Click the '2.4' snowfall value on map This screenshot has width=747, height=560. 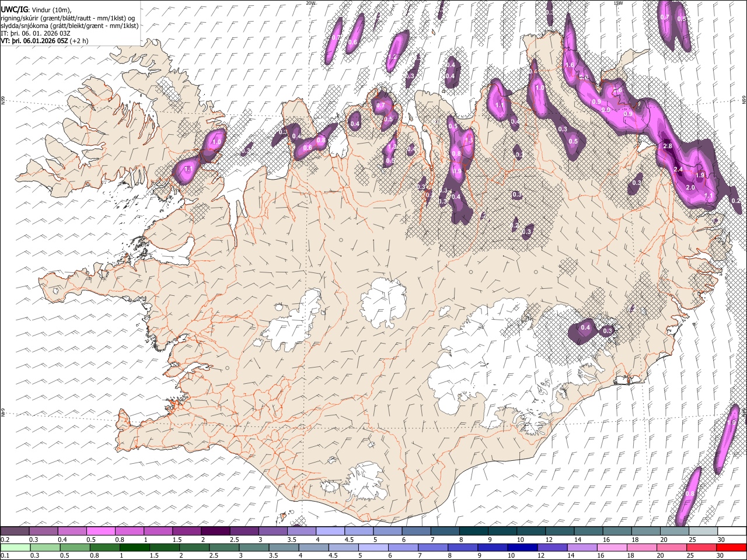click(x=678, y=169)
